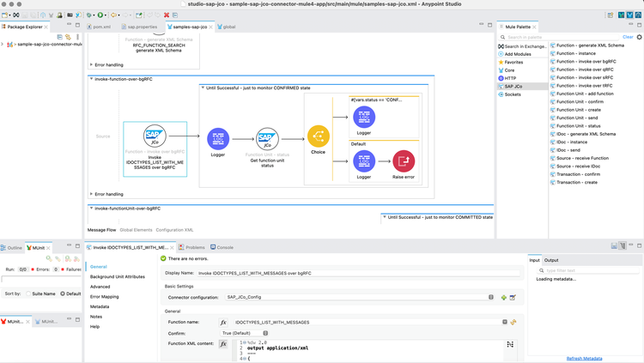Screen dimensions: 644x363
Task: Click Clear in the palette search
Action: tap(628, 37)
